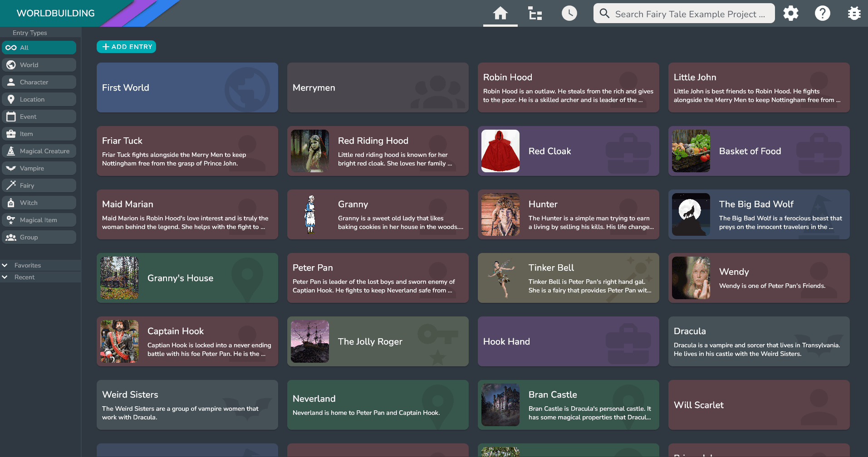
Task: Add a new entry
Action: pyautogui.click(x=126, y=47)
